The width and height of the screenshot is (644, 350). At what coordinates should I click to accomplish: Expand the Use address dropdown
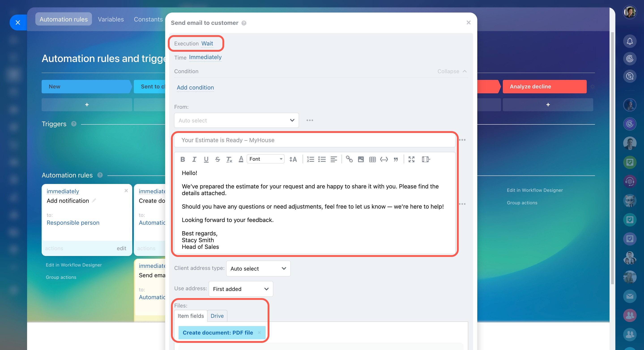tap(241, 289)
